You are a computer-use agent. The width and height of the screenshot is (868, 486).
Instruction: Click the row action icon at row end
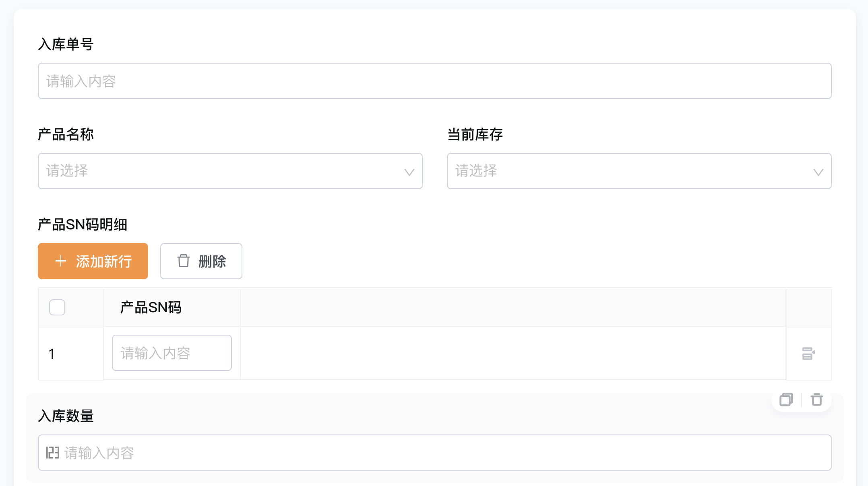808,354
